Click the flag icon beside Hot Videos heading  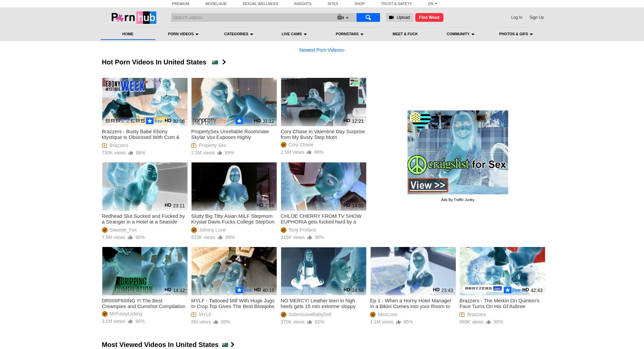click(x=215, y=62)
